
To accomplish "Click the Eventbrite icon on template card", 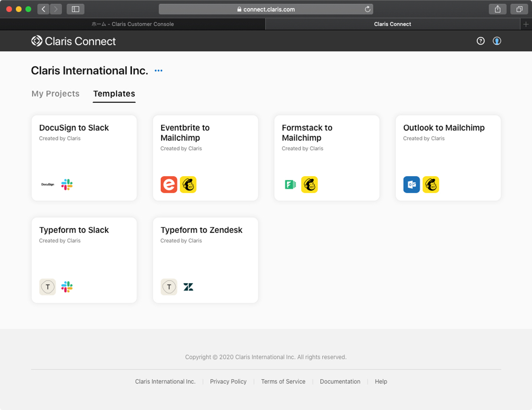I will (x=169, y=185).
